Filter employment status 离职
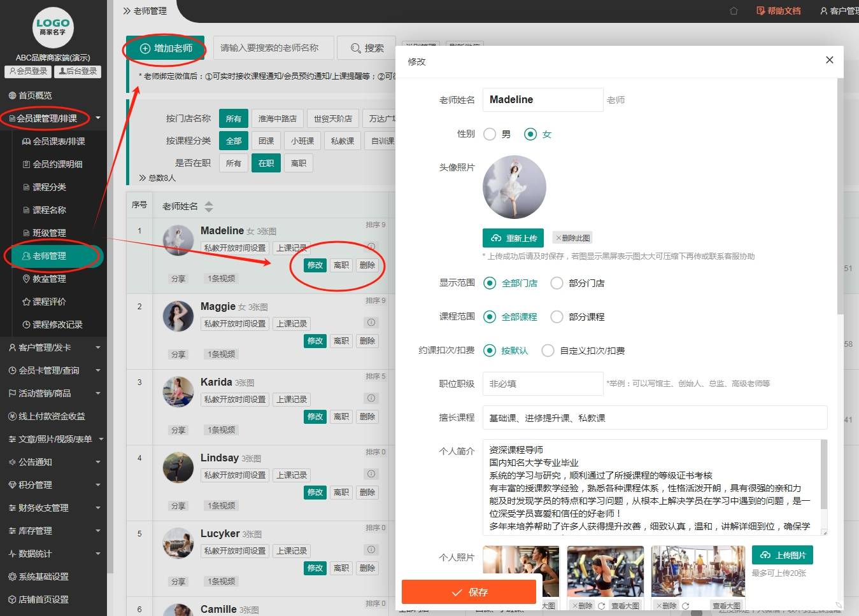859x616 pixels. [x=299, y=163]
